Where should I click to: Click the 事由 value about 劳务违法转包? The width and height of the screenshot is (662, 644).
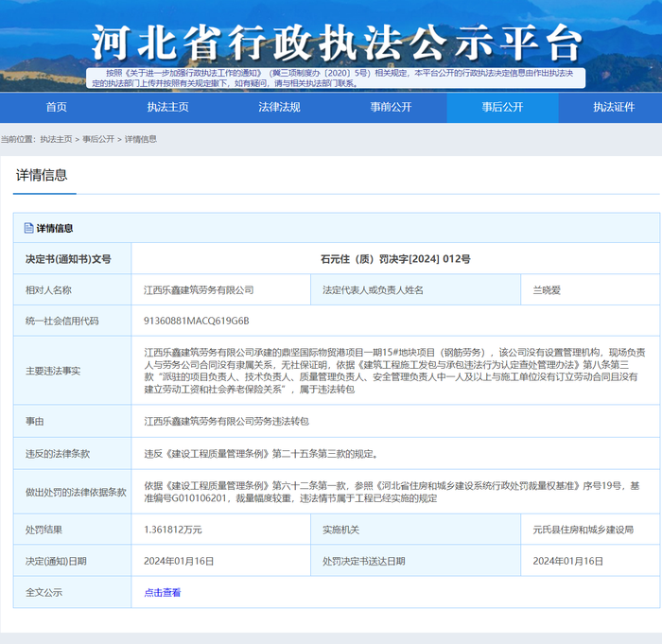(x=227, y=422)
